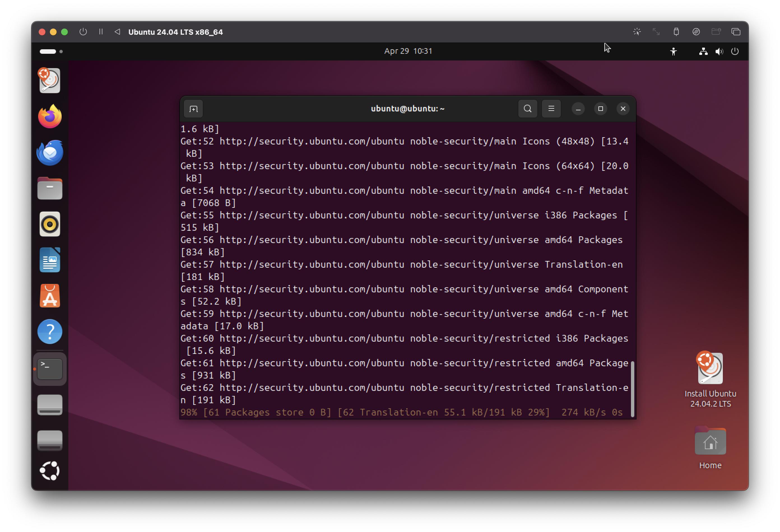Open a new terminal tab

[193, 109]
